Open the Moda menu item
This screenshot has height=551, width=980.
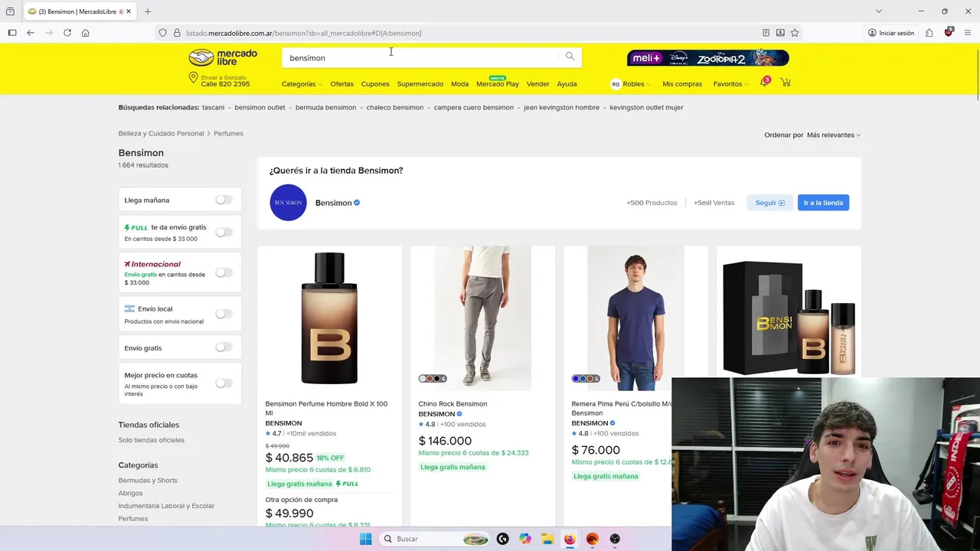(x=459, y=84)
